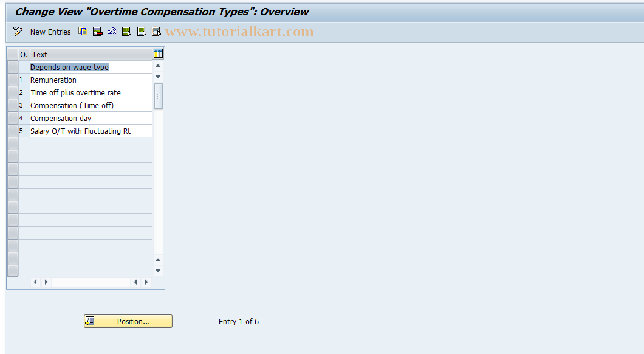The height and width of the screenshot is (354, 644).
Task: Select 'Time off plus overtime rate' entry
Action: (x=91, y=92)
